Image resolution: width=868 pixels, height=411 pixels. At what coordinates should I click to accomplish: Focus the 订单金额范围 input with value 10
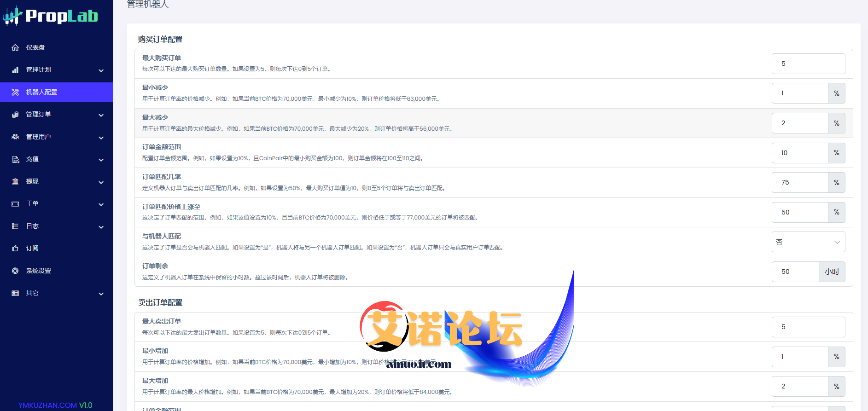800,153
